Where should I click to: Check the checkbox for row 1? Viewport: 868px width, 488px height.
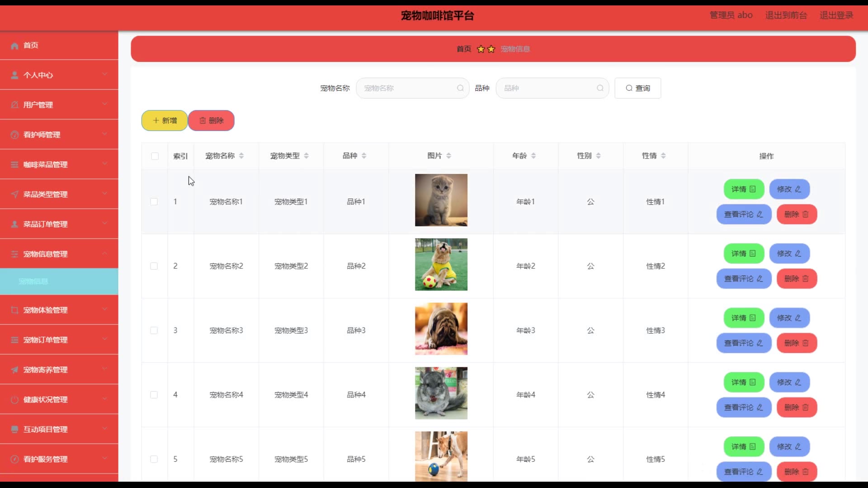[154, 202]
